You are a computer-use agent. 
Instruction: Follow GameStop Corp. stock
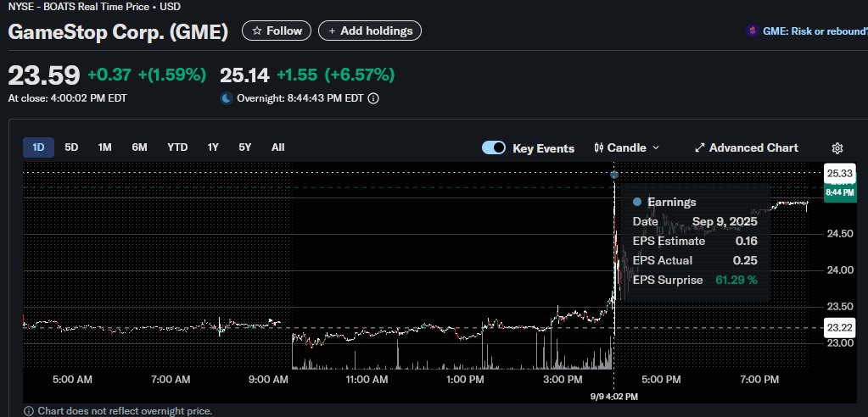(x=277, y=31)
